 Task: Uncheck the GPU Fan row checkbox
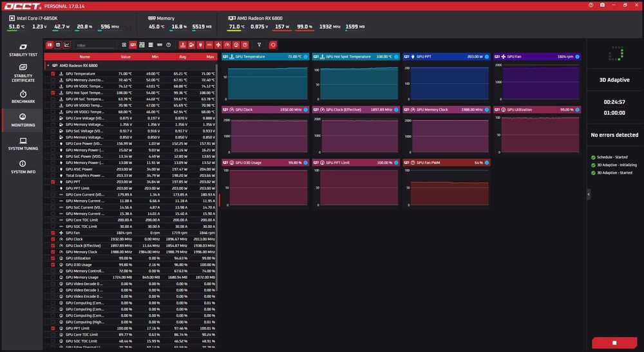tap(53, 232)
